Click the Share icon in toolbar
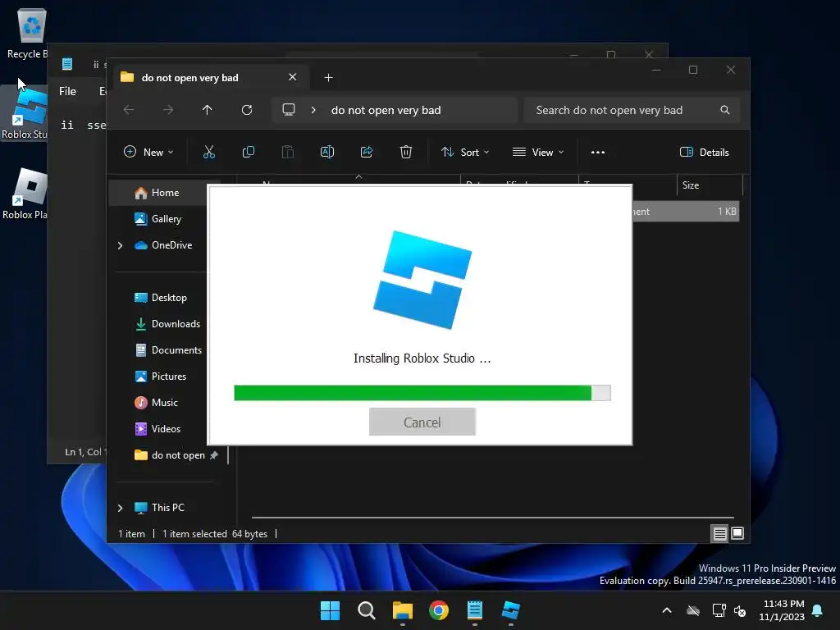840x630 pixels. tap(367, 152)
